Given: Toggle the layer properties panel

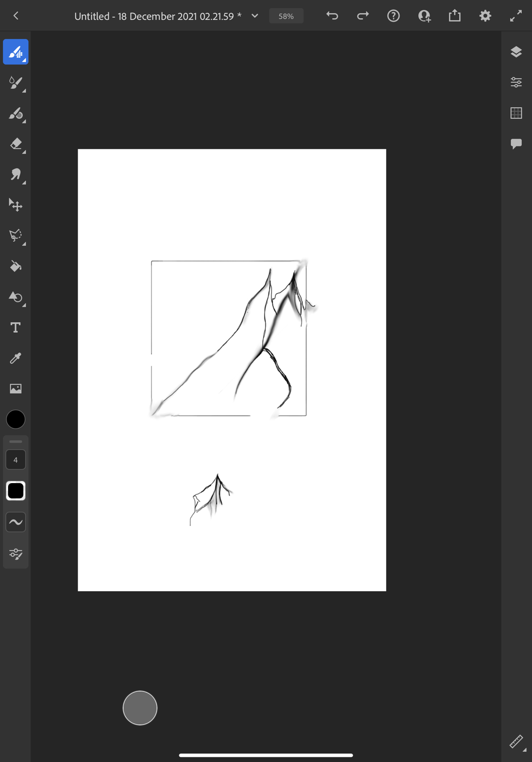Looking at the screenshot, I should click(x=516, y=82).
